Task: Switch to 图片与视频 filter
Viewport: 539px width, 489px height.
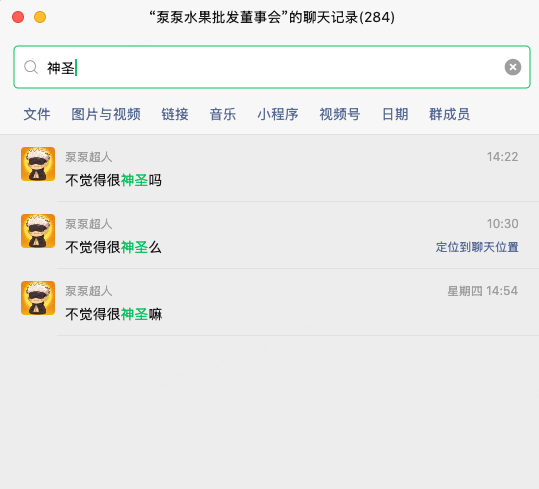Action: click(x=106, y=114)
